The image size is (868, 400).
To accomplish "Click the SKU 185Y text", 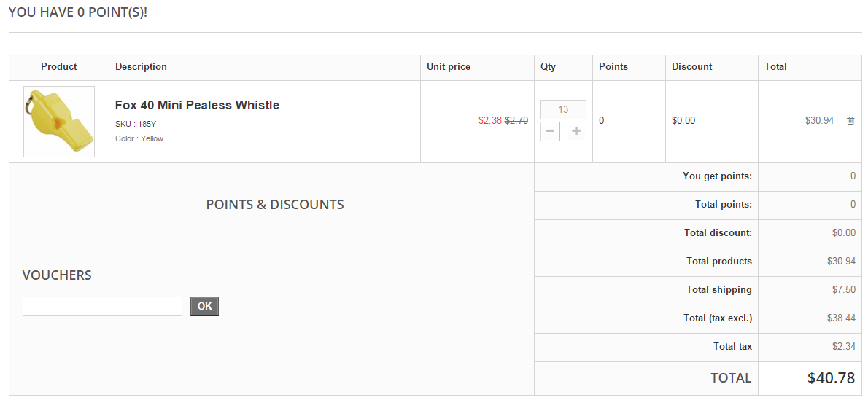I will tap(136, 124).
